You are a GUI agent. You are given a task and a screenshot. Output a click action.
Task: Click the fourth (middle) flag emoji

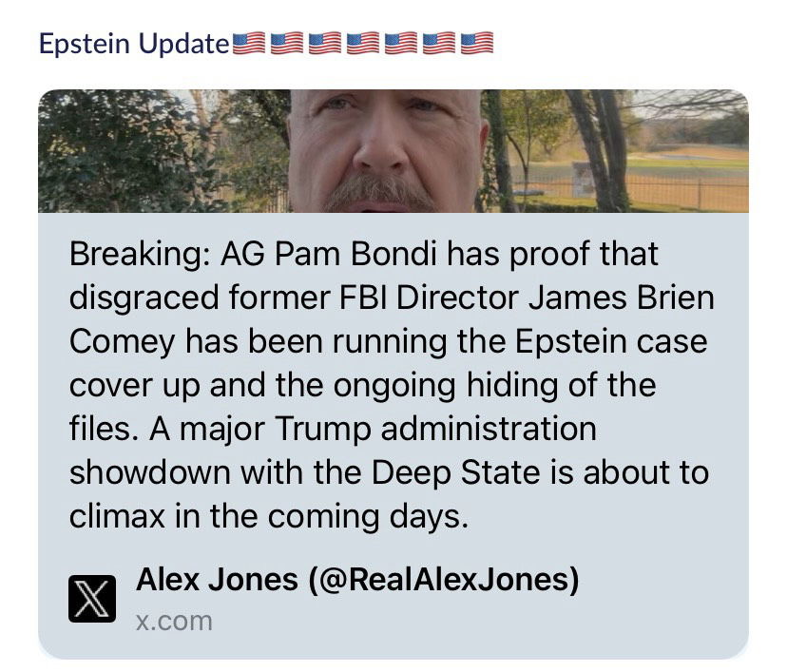tap(363, 44)
